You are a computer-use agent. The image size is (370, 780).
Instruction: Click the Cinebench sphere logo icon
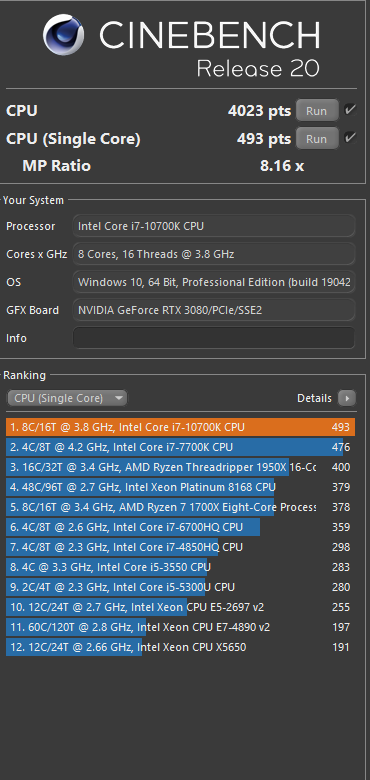pos(64,35)
